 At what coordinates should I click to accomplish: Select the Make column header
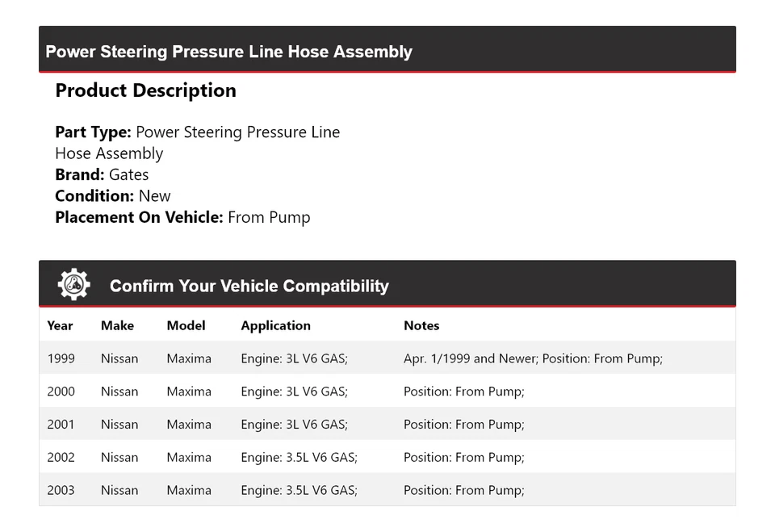click(x=117, y=325)
